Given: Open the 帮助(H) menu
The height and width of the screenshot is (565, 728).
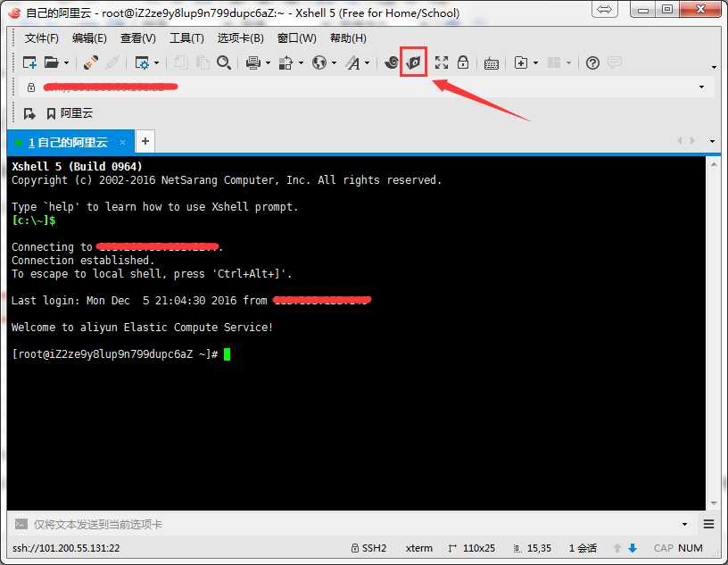Looking at the screenshot, I should [348, 38].
